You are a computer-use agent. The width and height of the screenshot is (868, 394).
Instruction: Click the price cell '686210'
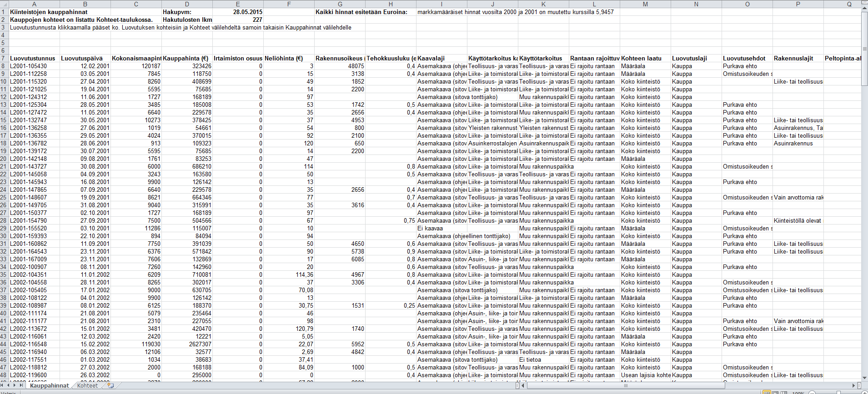click(187, 166)
